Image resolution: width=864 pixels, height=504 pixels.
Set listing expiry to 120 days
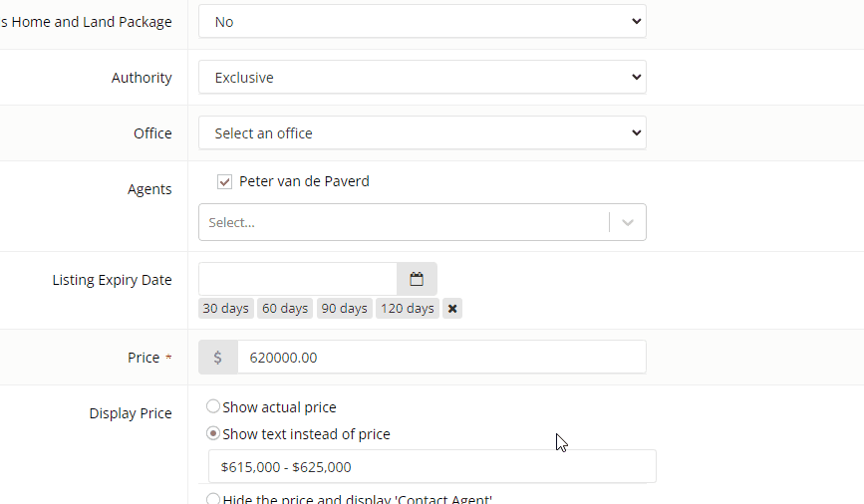click(408, 309)
